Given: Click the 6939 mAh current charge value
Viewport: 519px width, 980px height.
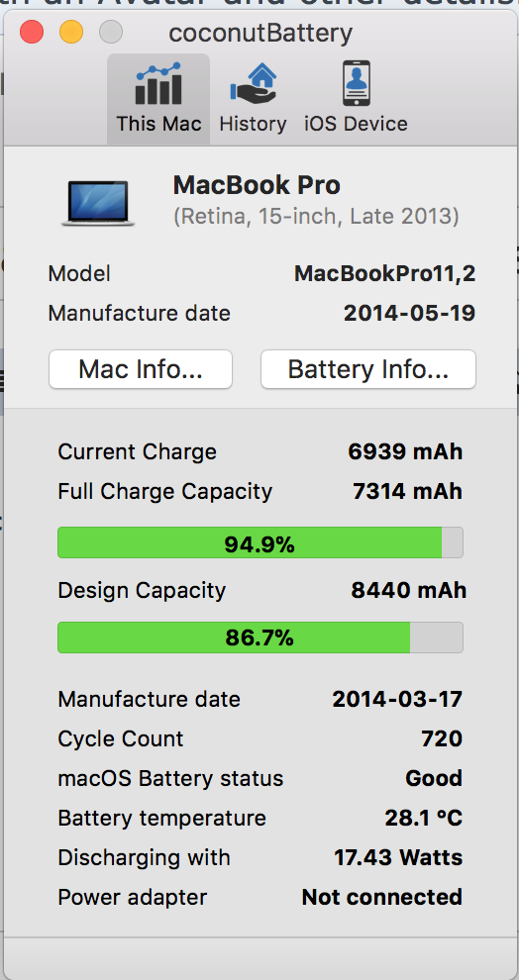Looking at the screenshot, I should point(405,451).
